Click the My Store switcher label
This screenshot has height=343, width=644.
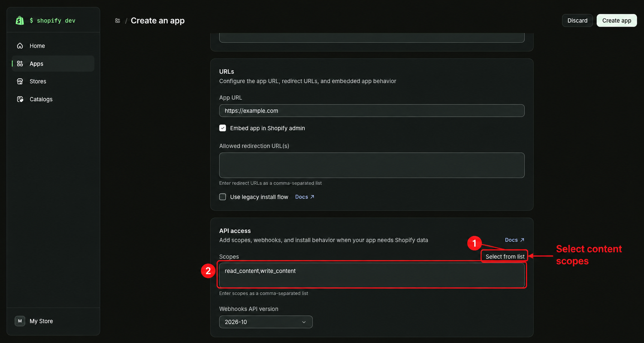pyautogui.click(x=41, y=321)
